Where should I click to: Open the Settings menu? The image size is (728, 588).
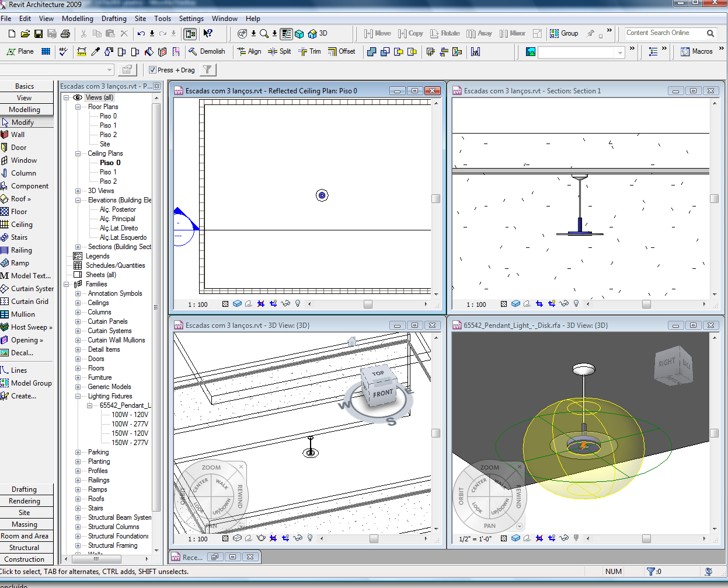[x=191, y=19]
